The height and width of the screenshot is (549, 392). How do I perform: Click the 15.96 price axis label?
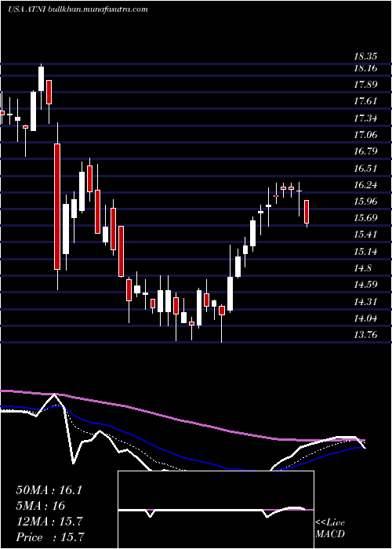365,202
